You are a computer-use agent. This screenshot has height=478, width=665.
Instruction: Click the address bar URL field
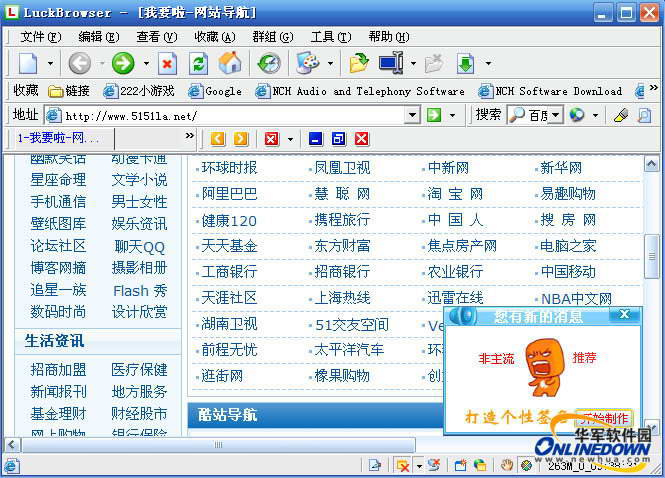tap(233, 115)
